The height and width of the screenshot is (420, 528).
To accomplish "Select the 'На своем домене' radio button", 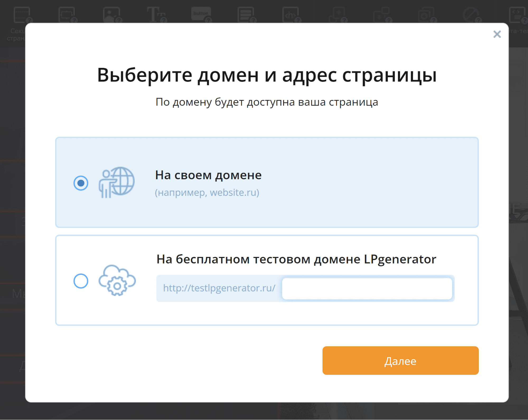I will (81, 183).
